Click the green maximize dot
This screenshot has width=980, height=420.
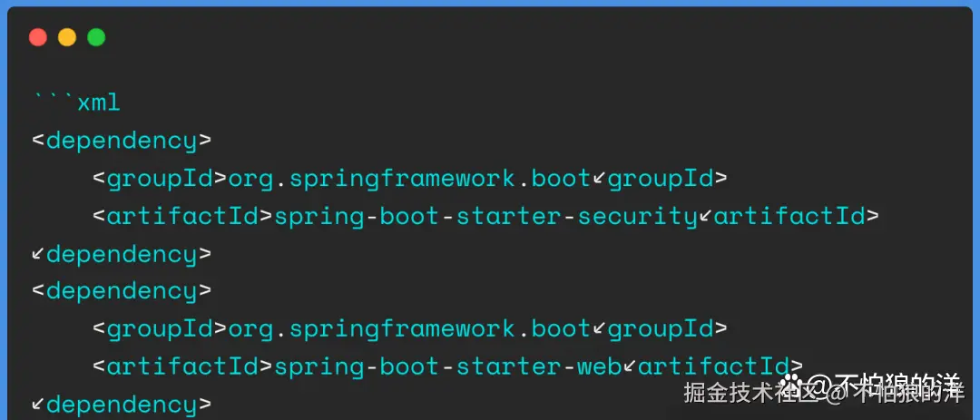[x=96, y=37]
